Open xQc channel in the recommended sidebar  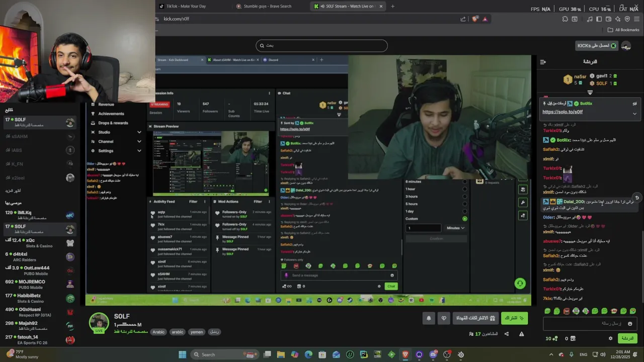point(39,243)
